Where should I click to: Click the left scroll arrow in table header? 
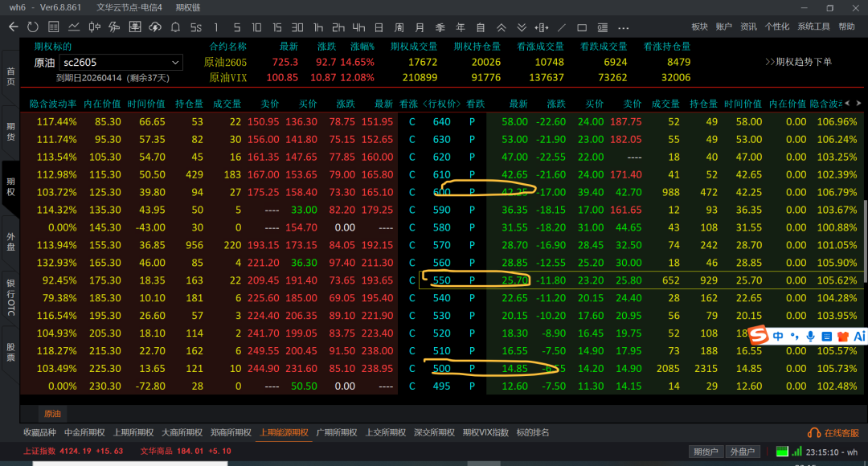847,103
